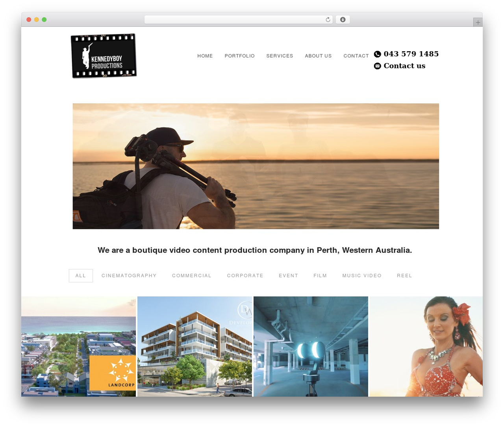
Task: Navigate to About Us
Action: point(318,56)
